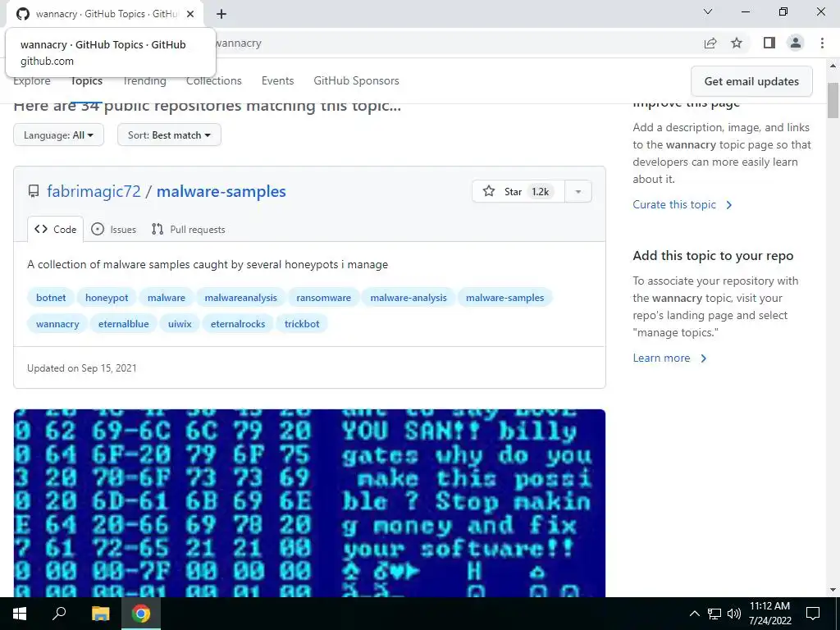
Task: Open the tab search chevron in Chrome
Action: pyautogui.click(x=708, y=11)
